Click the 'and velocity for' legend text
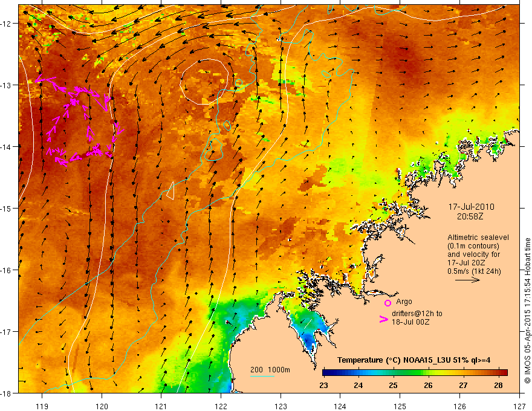Screen dimensions: 532x411 [473, 254]
